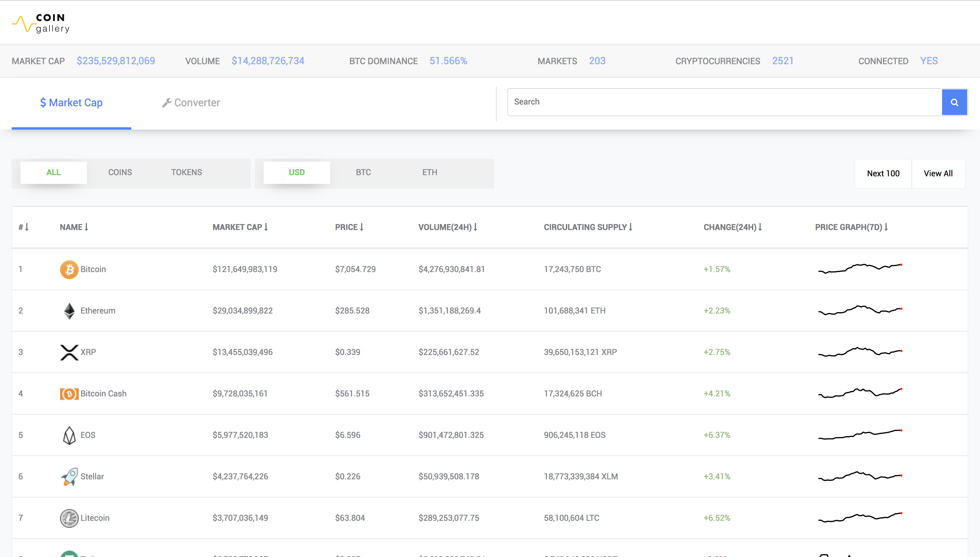Click the Next 100 button
This screenshot has width=980, height=557.
coord(883,174)
